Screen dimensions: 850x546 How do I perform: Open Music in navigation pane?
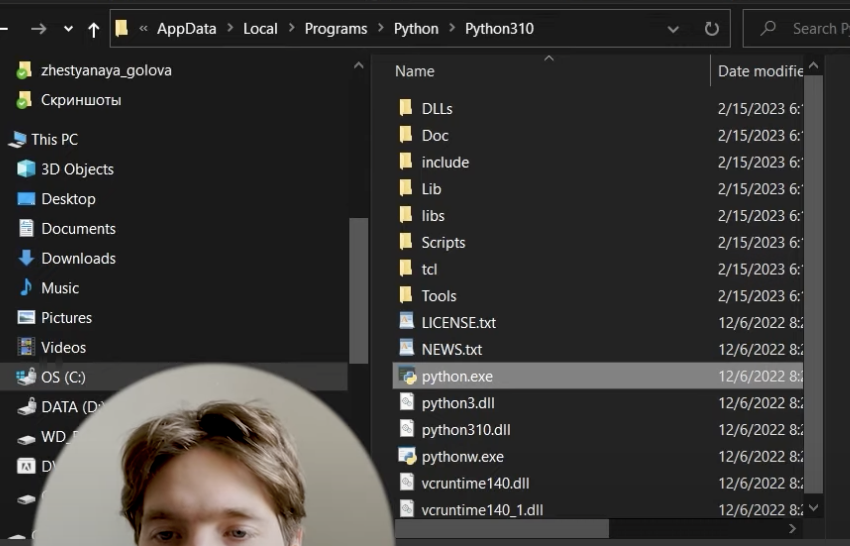[x=60, y=288]
